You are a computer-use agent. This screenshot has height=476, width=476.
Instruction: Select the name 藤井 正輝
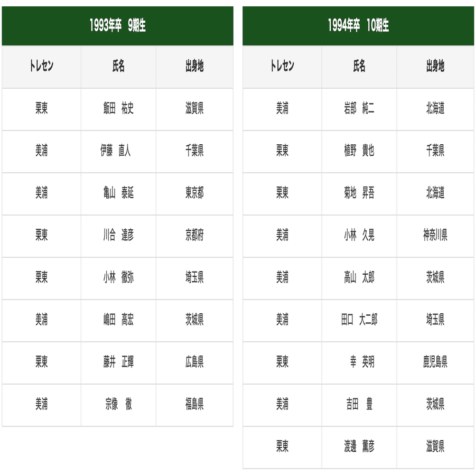click(x=118, y=361)
